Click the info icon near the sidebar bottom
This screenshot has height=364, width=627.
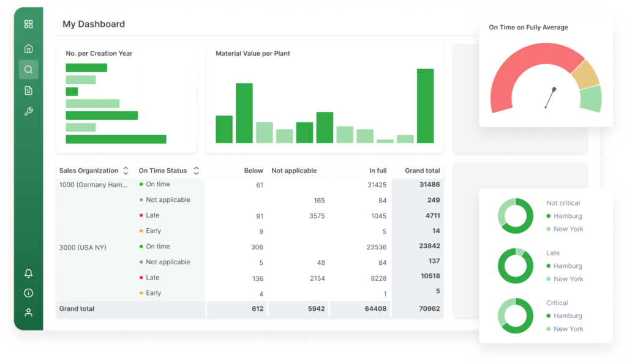point(28,293)
